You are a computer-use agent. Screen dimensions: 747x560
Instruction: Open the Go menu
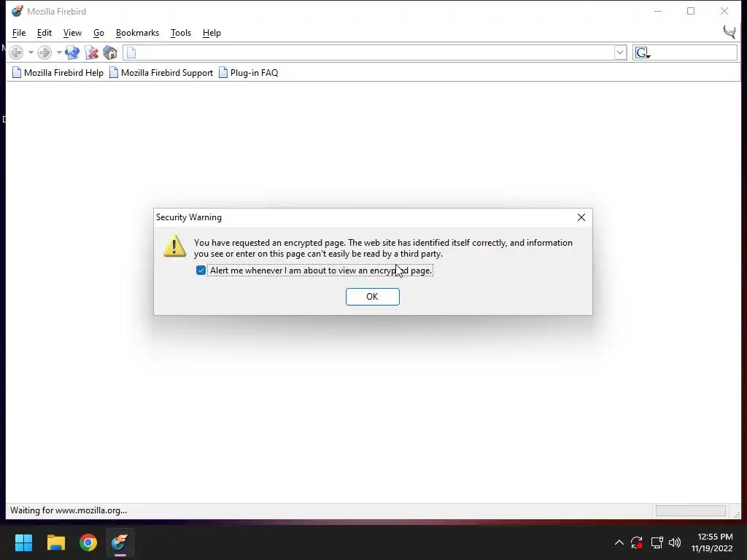(98, 33)
